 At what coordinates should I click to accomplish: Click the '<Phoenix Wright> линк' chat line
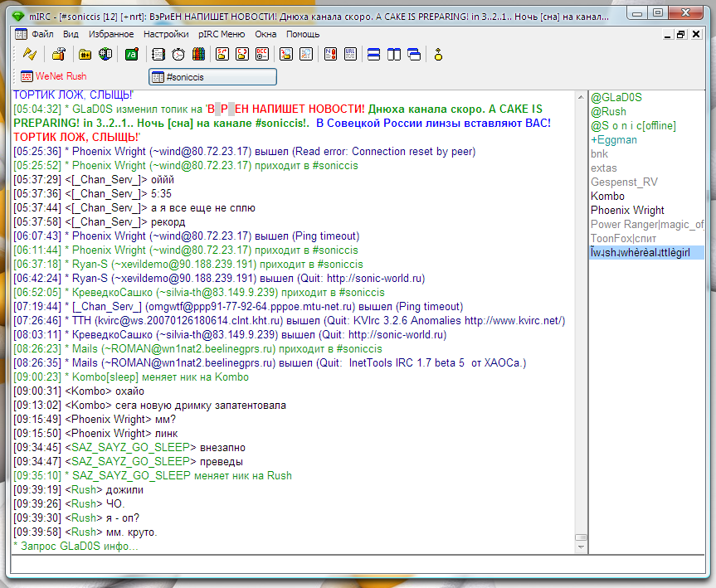pyautogui.click(x=95, y=433)
